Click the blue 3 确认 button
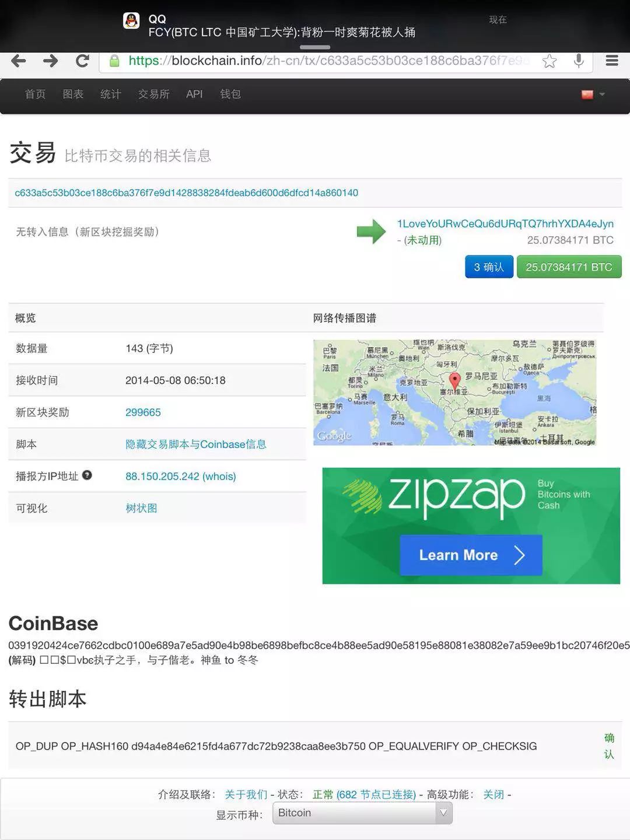 [x=489, y=267]
